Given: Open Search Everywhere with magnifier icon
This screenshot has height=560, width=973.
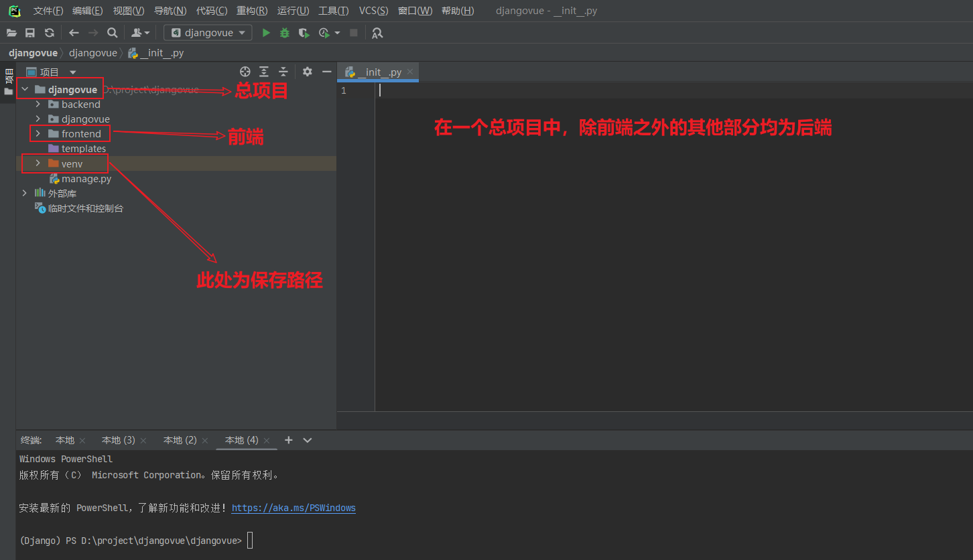Looking at the screenshot, I should pos(112,32).
